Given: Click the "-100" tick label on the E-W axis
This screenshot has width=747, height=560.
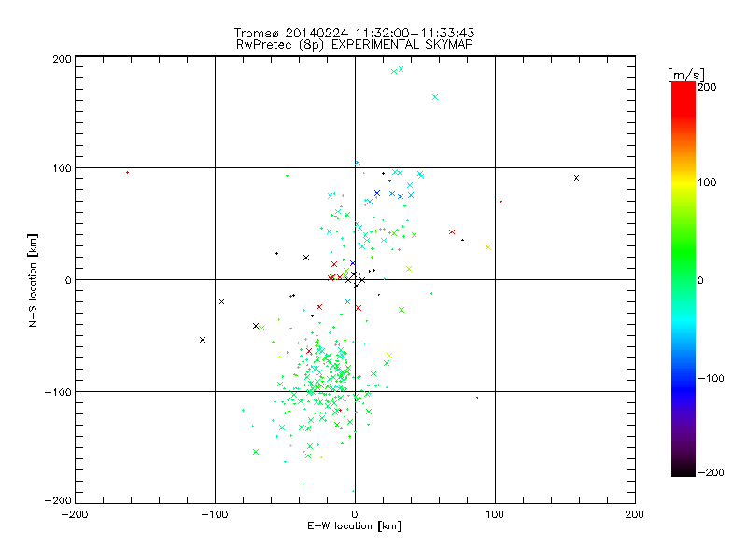Looking at the screenshot, I should click(x=215, y=514).
